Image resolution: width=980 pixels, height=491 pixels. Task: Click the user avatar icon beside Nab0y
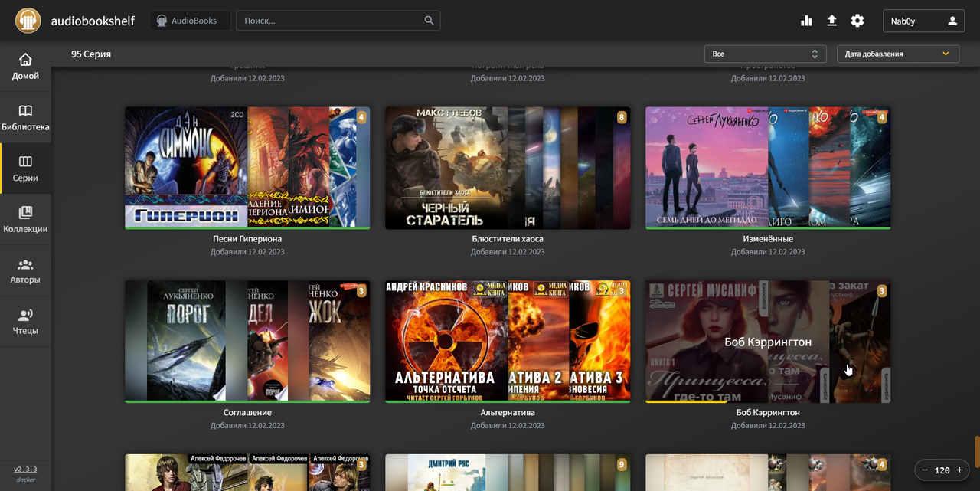pyautogui.click(x=952, y=21)
